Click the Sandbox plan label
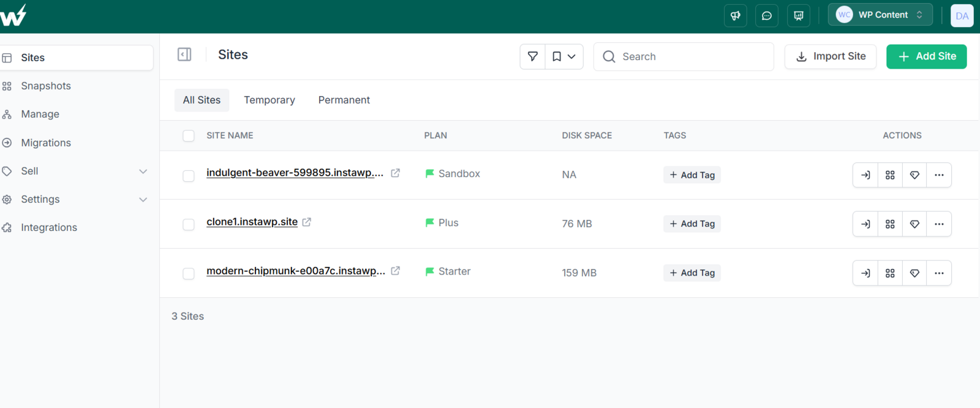 [x=459, y=173]
